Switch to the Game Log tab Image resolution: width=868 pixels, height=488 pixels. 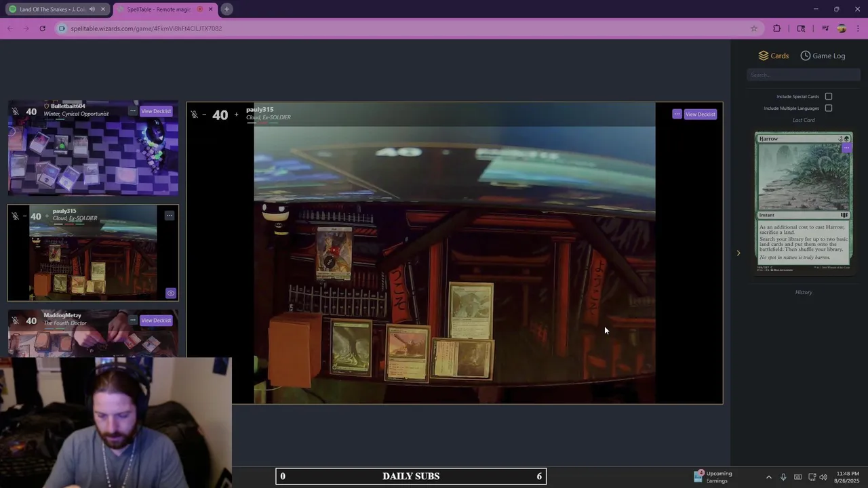(823, 56)
